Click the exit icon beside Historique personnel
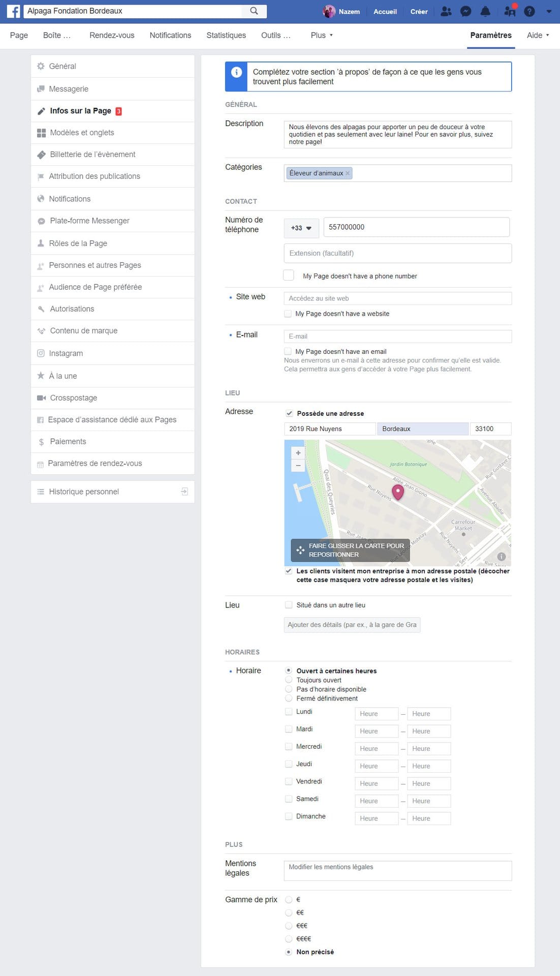The width and height of the screenshot is (560, 976). coord(184,492)
